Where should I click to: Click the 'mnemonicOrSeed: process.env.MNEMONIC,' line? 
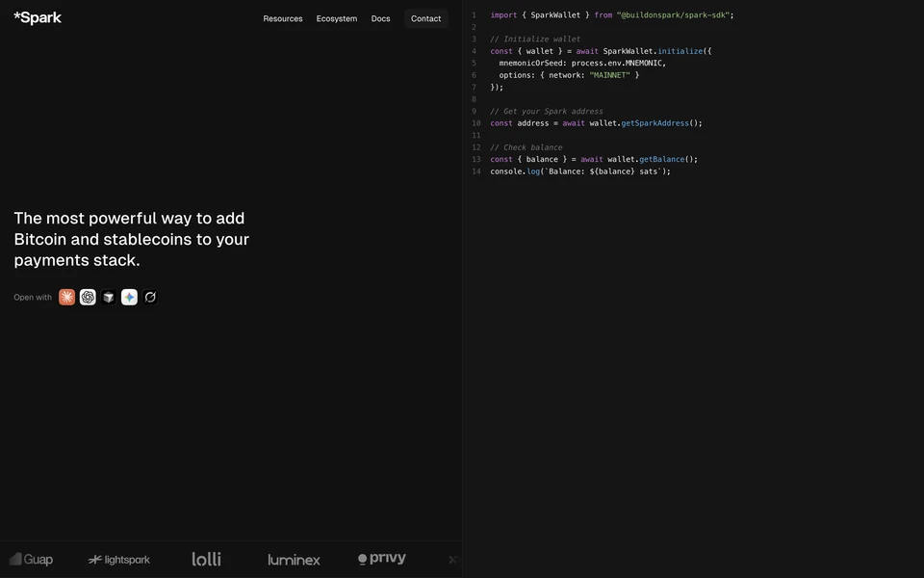point(582,64)
